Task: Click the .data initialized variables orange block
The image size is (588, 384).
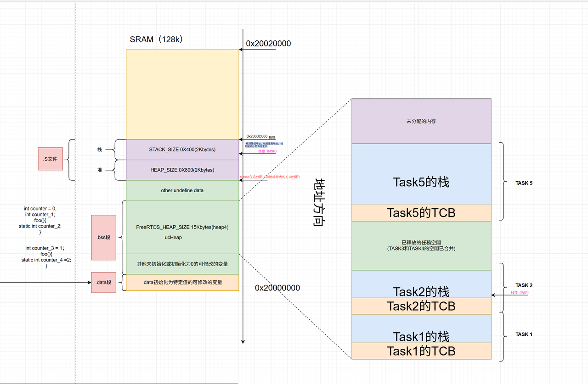Action: coord(182,283)
